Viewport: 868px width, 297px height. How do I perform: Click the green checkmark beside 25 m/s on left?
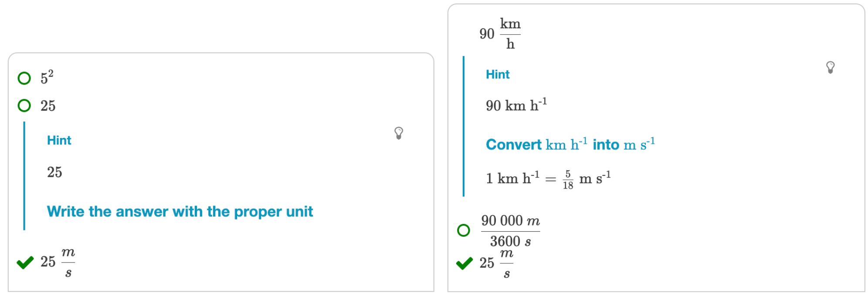click(x=25, y=262)
